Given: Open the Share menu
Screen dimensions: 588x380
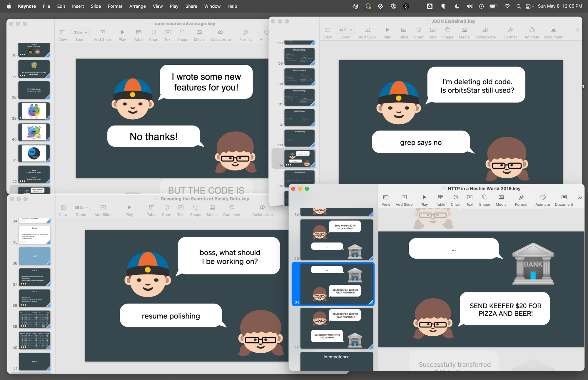Looking at the screenshot, I should click(191, 6).
